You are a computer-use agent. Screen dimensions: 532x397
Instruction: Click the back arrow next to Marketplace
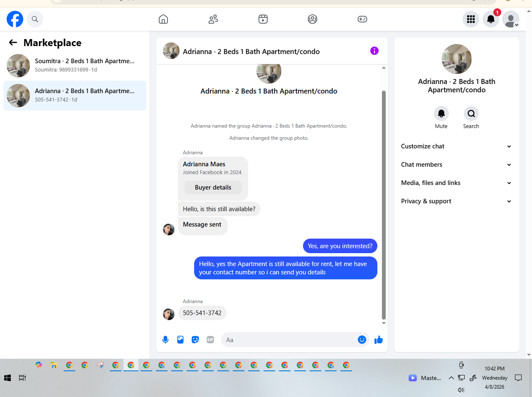tap(13, 42)
